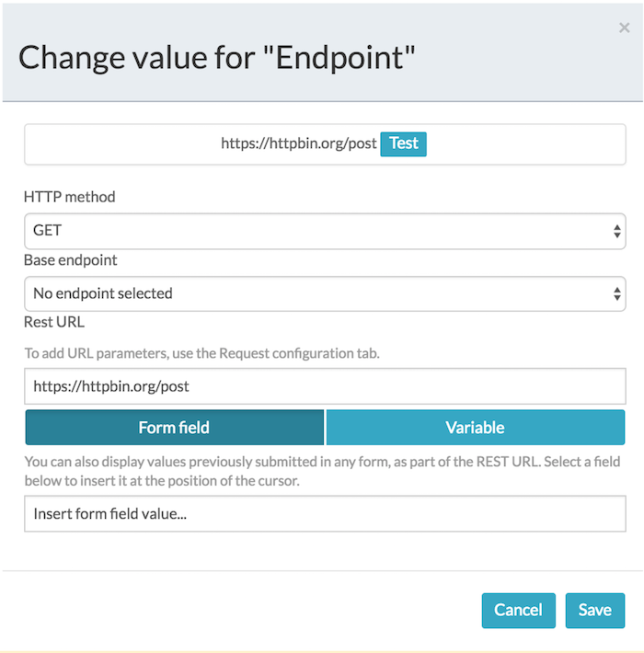Click the arrows on the 'No endpoint selected' selector
This screenshot has width=644, height=653.
617,294
